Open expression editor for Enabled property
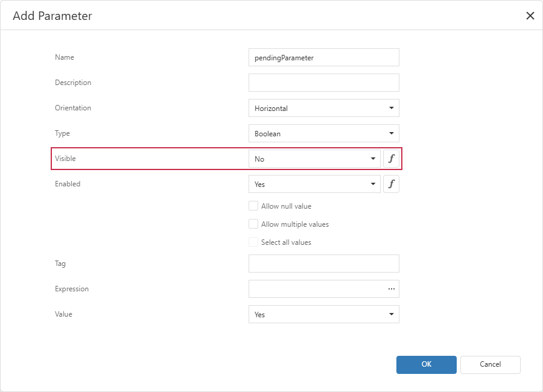The image size is (543, 392). point(391,184)
